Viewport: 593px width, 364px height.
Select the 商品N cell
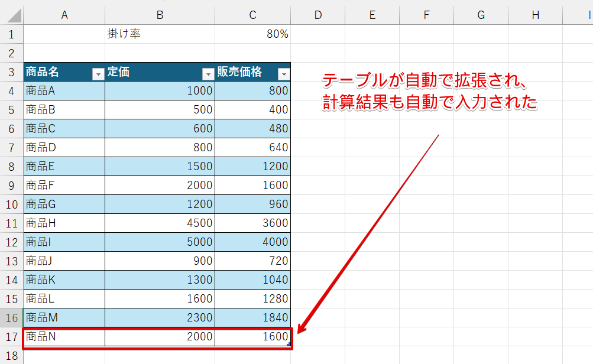64,336
